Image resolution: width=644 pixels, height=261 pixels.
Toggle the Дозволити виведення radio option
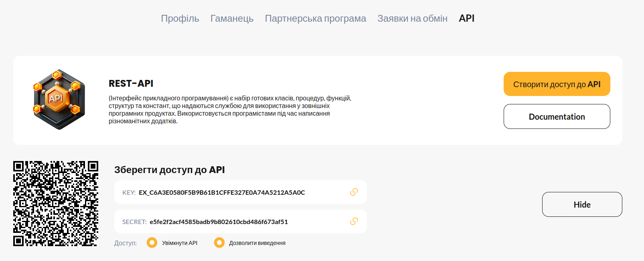(219, 243)
